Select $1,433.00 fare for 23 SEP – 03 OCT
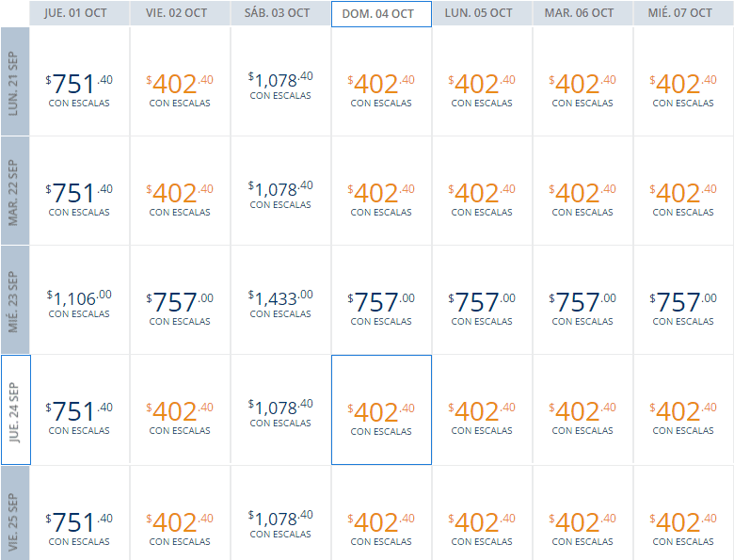 point(280,299)
